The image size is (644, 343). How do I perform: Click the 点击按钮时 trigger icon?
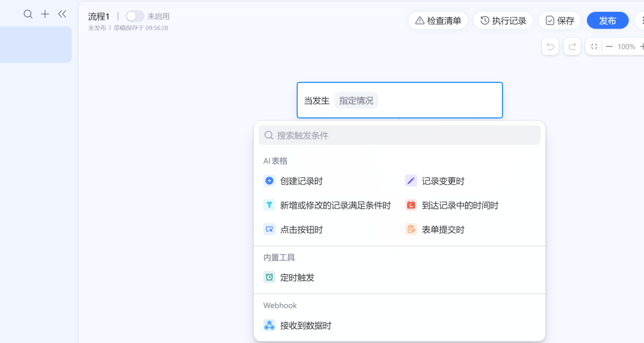coord(269,229)
